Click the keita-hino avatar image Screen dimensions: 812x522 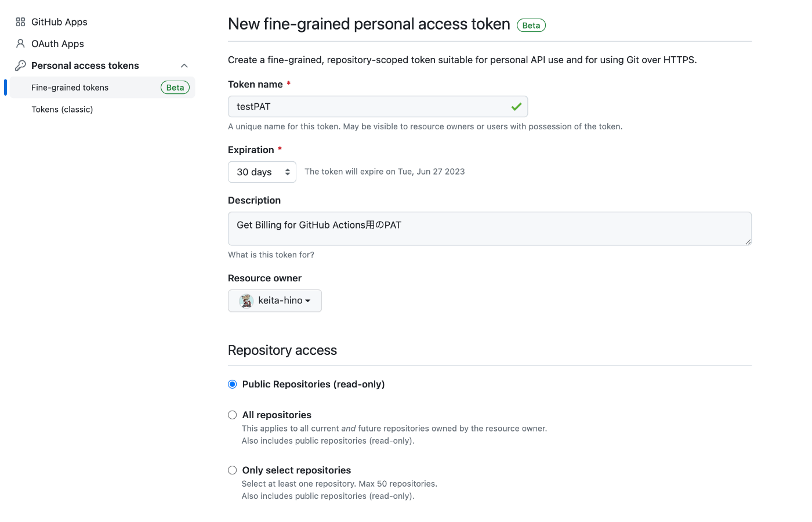pyautogui.click(x=246, y=300)
